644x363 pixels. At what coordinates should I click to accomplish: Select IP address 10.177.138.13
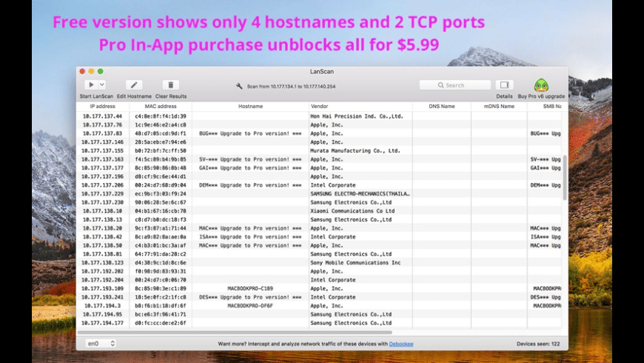coord(102,219)
